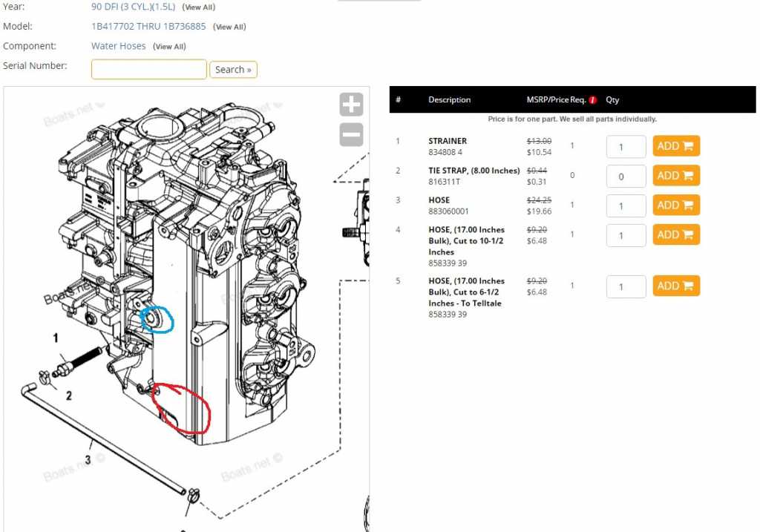Add HOSE 883060001 to the cart
The image size is (760, 532).
coord(676,206)
